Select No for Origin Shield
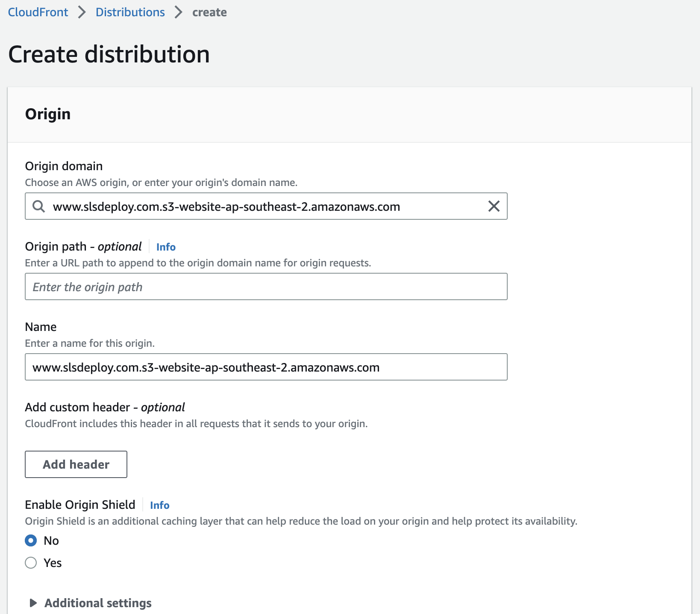The height and width of the screenshot is (614, 700). [x=31, y=540]
